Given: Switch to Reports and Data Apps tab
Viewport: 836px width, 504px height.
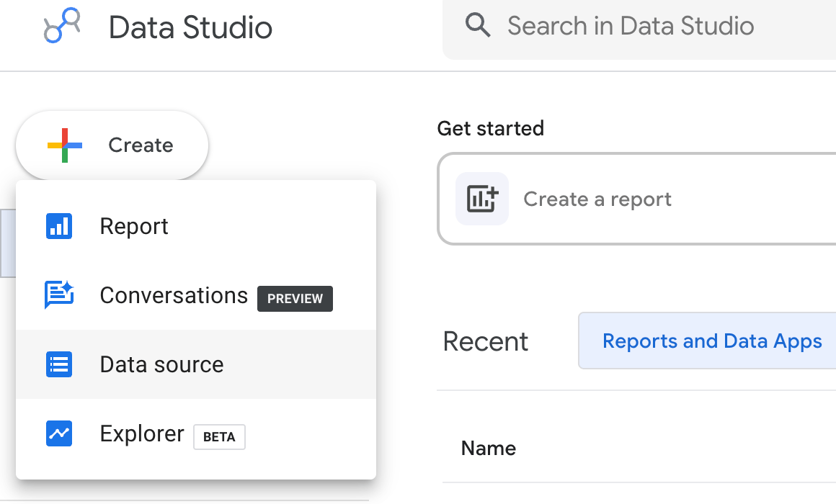Looking at the screenshot, I should click(708, 341).
